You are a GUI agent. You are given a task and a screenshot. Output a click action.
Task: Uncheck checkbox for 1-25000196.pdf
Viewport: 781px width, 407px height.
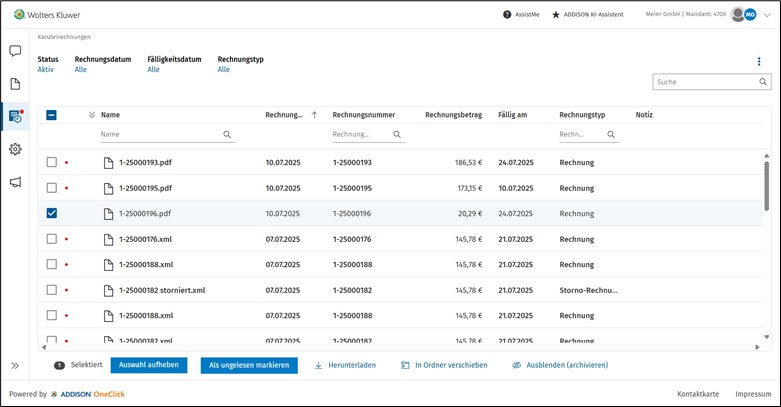pos(51,213)
